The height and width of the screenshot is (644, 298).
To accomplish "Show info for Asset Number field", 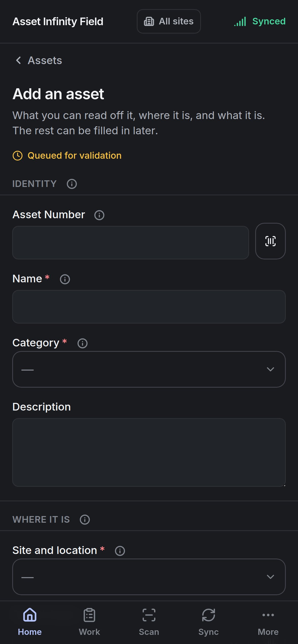I will (99, 215).
